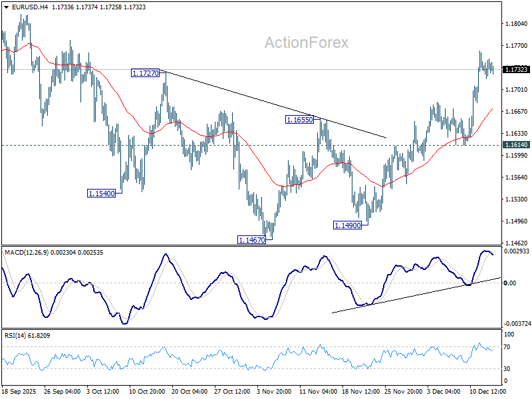This screenshot has height=399, width=532.
Task: Click the 3 Oct 12:00 time label
Action: coord(103,391)
